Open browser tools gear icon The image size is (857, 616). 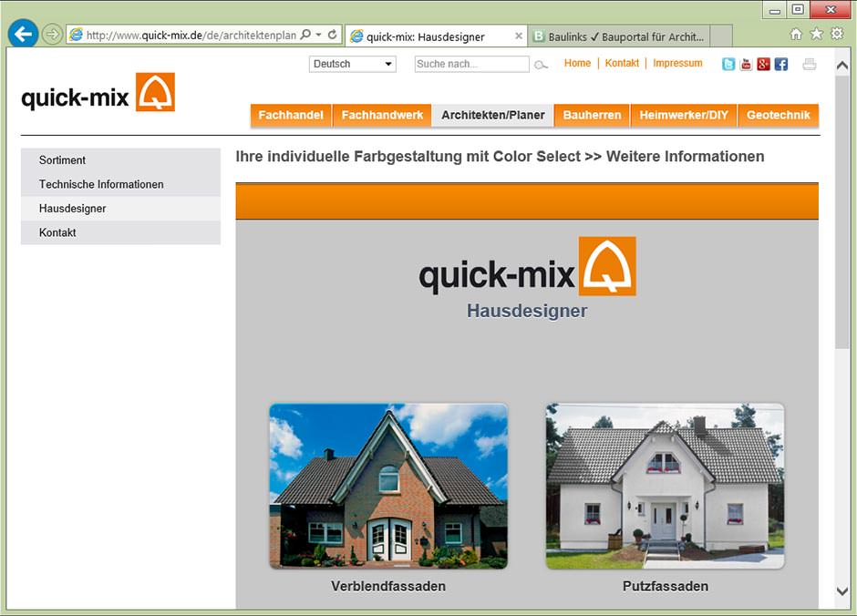(837, 34)
